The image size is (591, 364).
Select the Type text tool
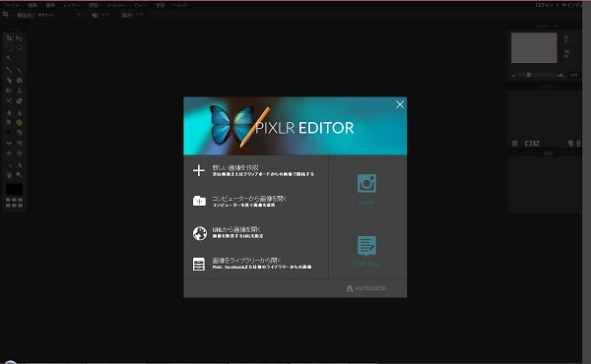click(19, 165)
